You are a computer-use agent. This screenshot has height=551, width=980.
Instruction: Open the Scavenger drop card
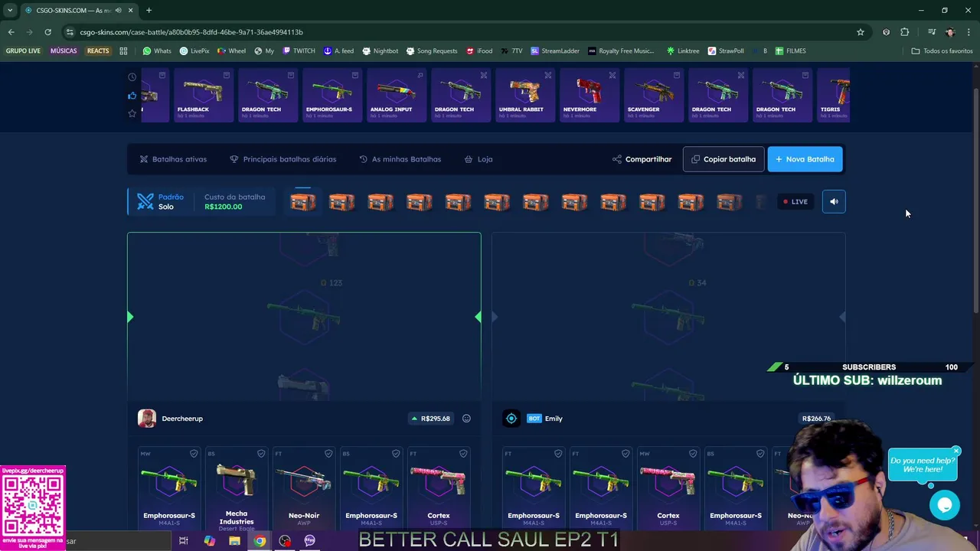[653, 95]
